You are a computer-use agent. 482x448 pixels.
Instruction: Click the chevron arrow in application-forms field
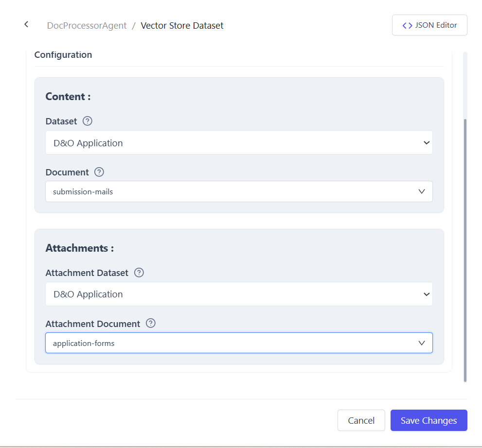422,343
